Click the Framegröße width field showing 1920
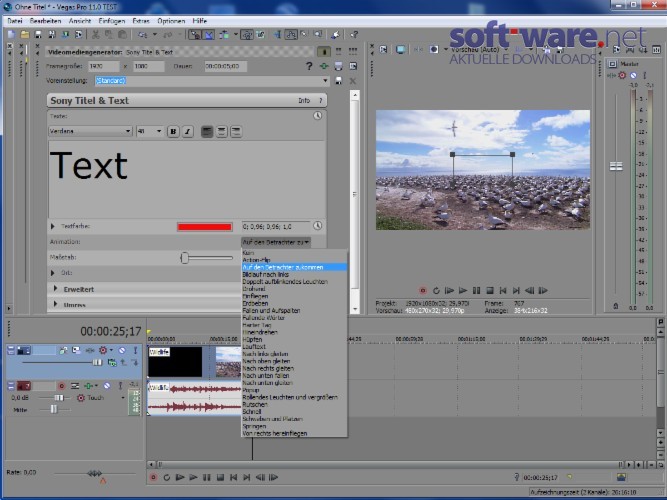Viewport: 667px width, 500px height. coord(103,66)
